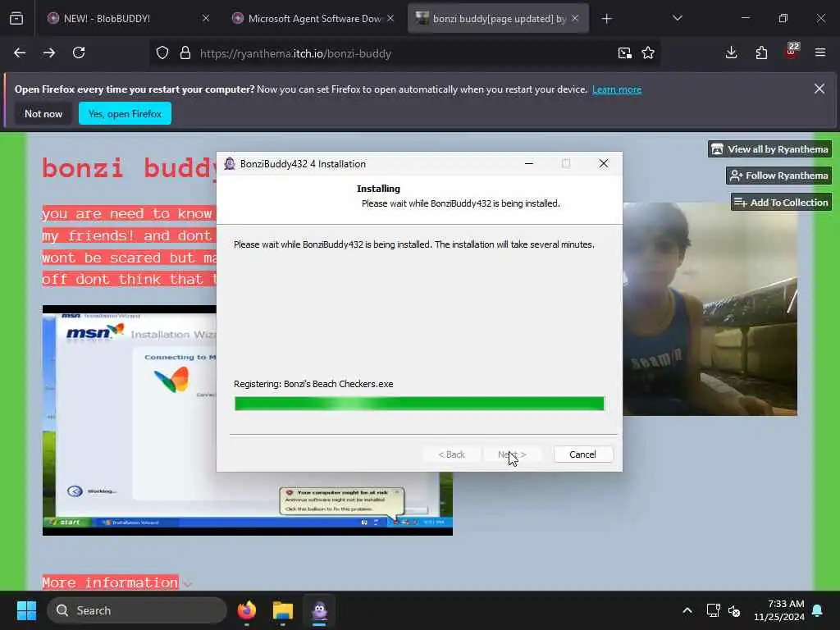840x630 pixels.
Task: Click Yes, open Firefox button
Action: (125, 113)
